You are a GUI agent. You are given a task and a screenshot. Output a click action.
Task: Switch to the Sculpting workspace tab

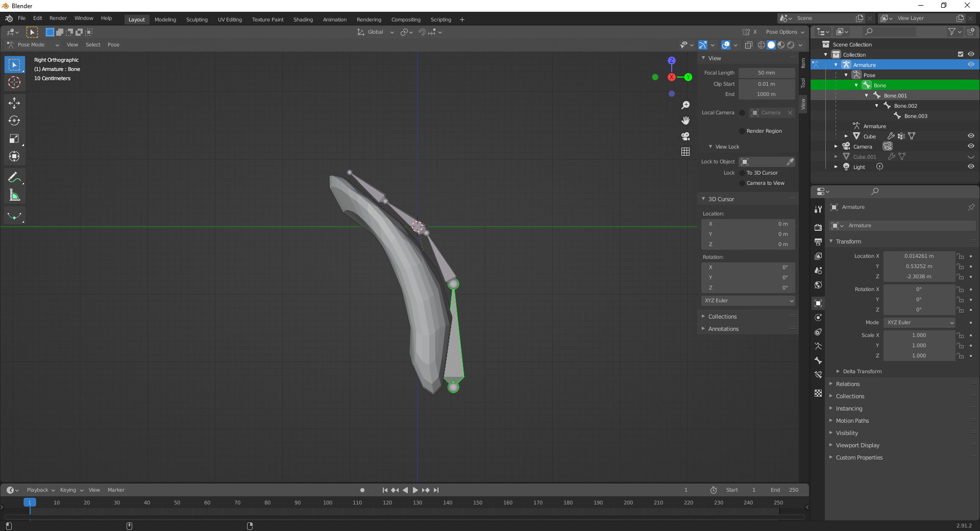coord(197,20)
